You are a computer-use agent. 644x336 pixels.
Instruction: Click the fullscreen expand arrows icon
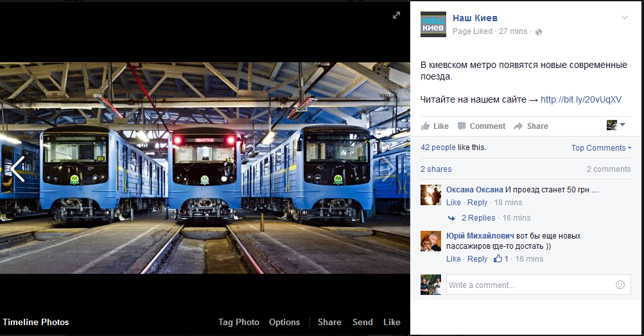pyautogui.click(x=396, y=15)
